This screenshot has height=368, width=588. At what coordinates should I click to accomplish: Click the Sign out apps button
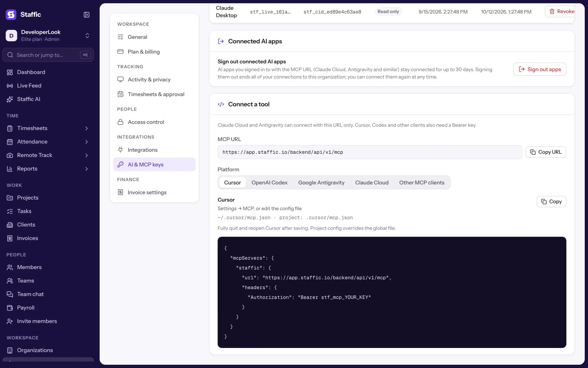tap(539, 69)
